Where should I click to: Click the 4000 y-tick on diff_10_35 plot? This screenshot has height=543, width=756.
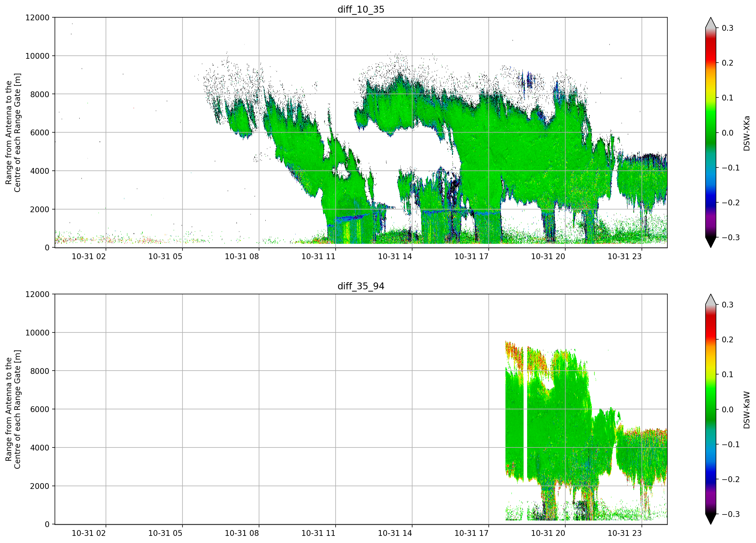click(x=40, y=171)
